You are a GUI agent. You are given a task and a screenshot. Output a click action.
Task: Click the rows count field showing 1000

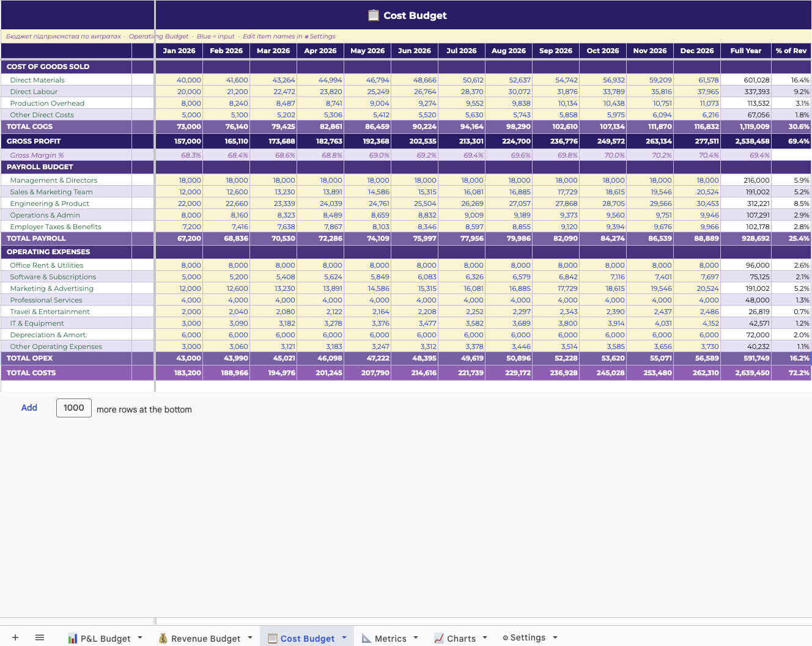tap(74, 408)
